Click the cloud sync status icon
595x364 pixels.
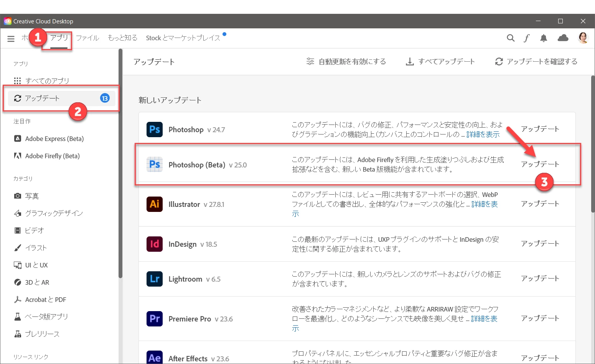coord(563,38)
